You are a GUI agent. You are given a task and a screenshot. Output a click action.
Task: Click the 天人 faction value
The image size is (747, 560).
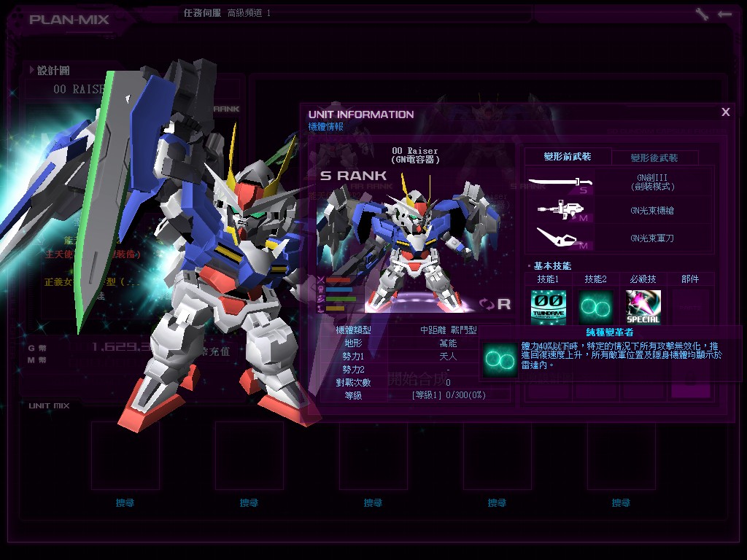(x=448, y=356)
